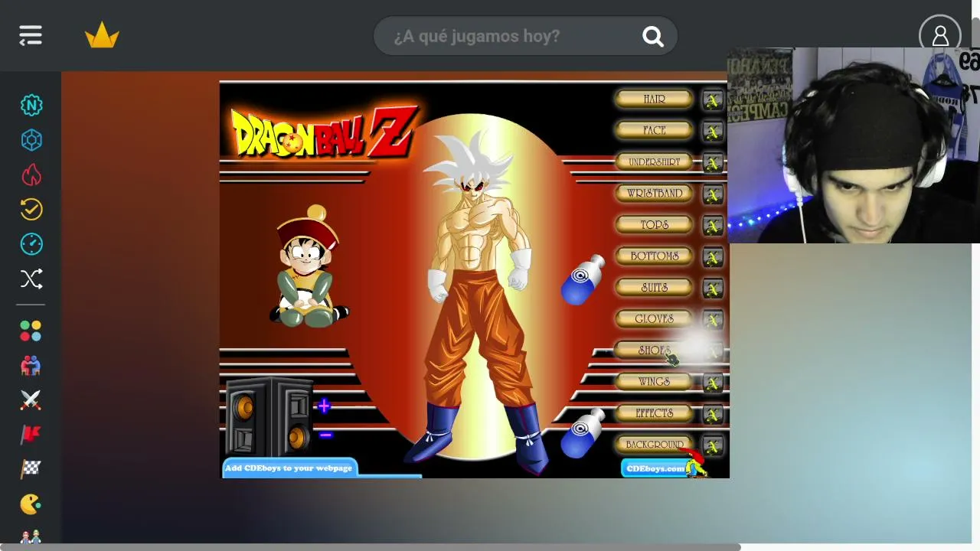Add wings with the WINGS button
Screen dimensions: 980x551
[x=654, y=381]
